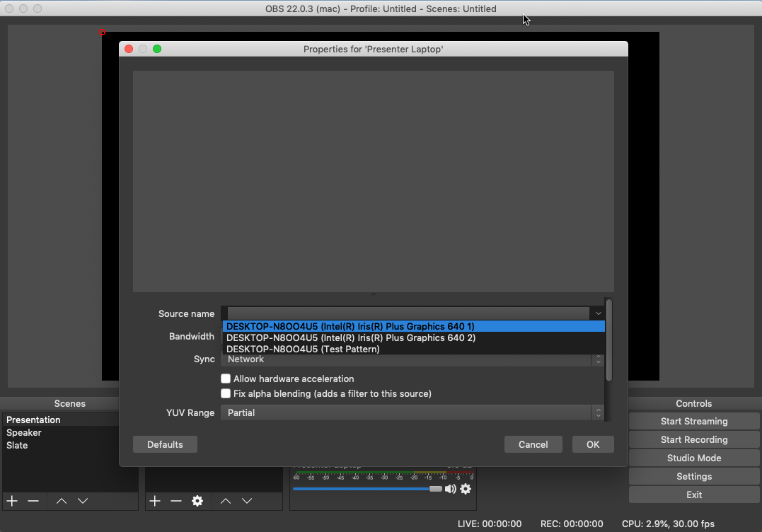762x532 pixels.
Task: Move source up with arrow icon
Action: 226,501
